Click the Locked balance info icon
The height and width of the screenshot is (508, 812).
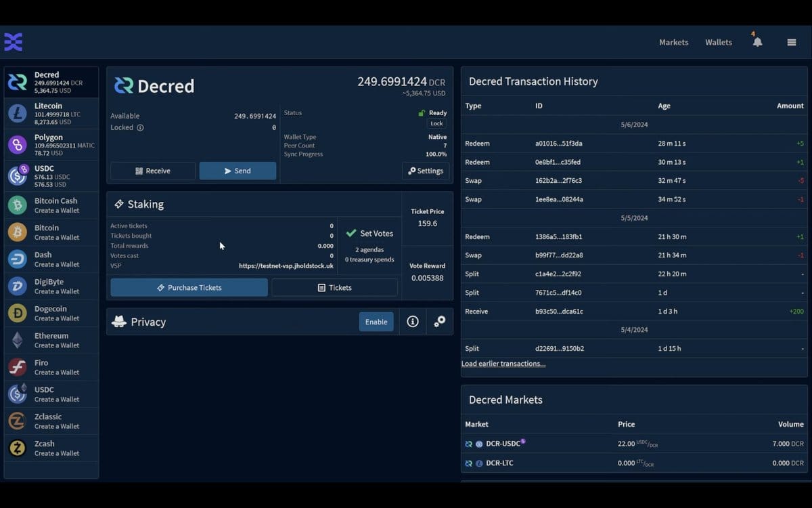(140, 127)
